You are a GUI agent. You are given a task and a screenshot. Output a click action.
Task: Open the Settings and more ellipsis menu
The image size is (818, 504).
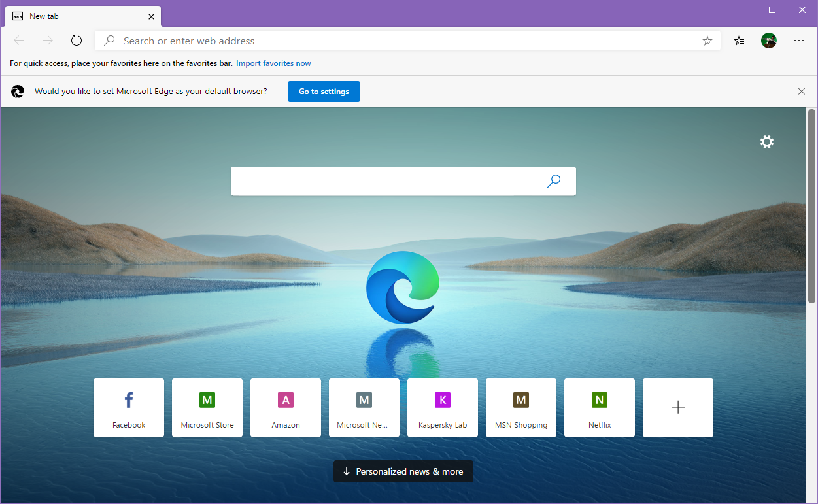[799, 41]
